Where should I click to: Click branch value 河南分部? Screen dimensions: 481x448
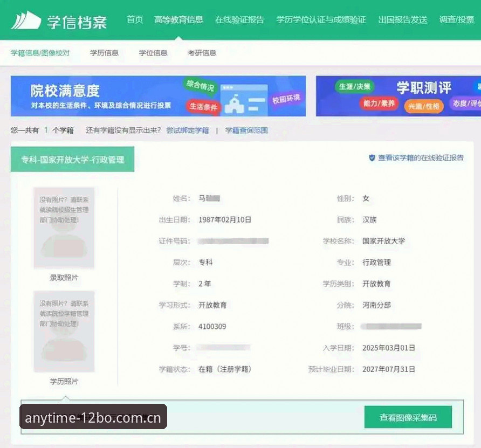coord(376,305)
